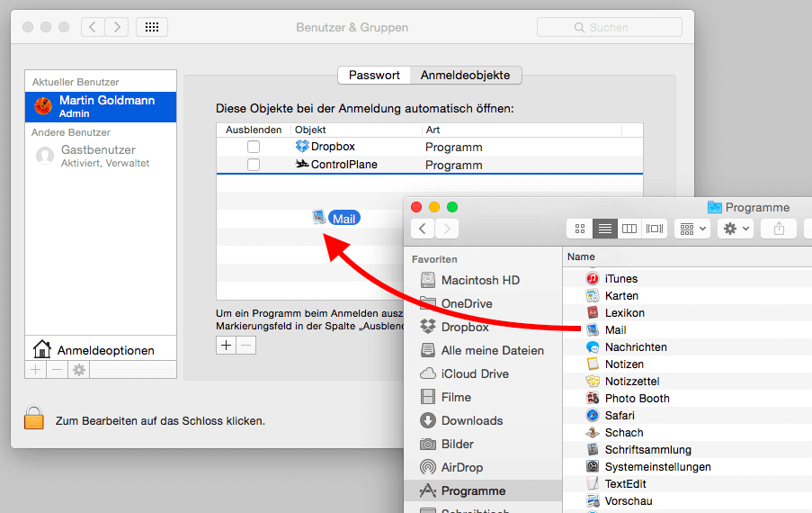Remove login item with minus button
Viewport: 812px width, 513px height.
point(246,345)
